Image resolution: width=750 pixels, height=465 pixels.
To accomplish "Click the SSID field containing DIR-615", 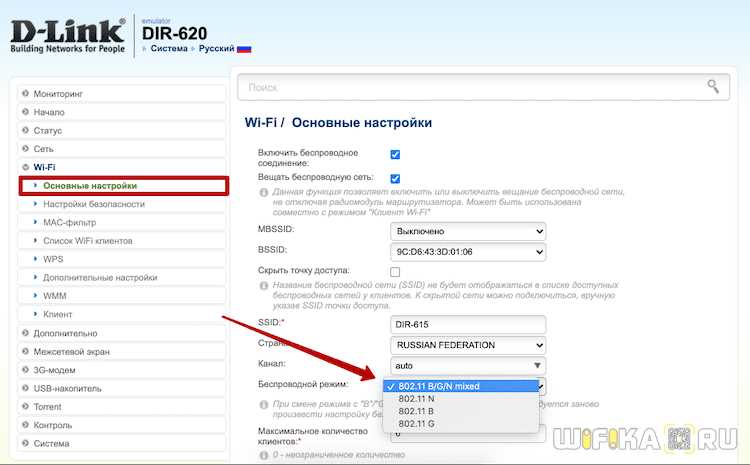I will tap(468, 324).
